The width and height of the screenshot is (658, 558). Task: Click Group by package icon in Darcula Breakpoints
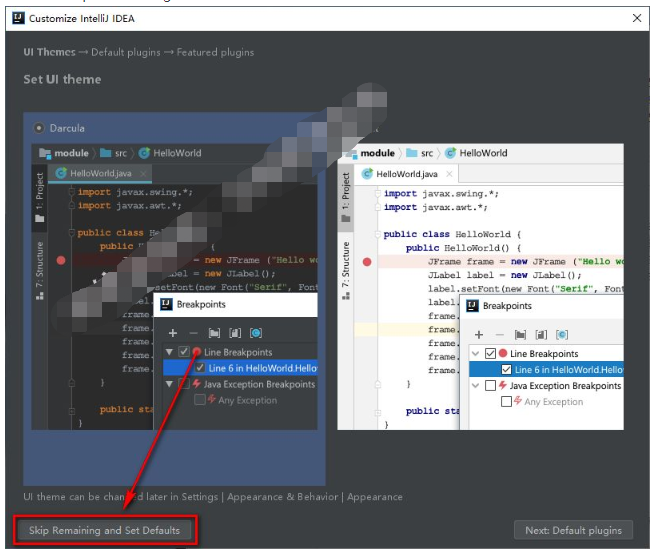point(214,333)
